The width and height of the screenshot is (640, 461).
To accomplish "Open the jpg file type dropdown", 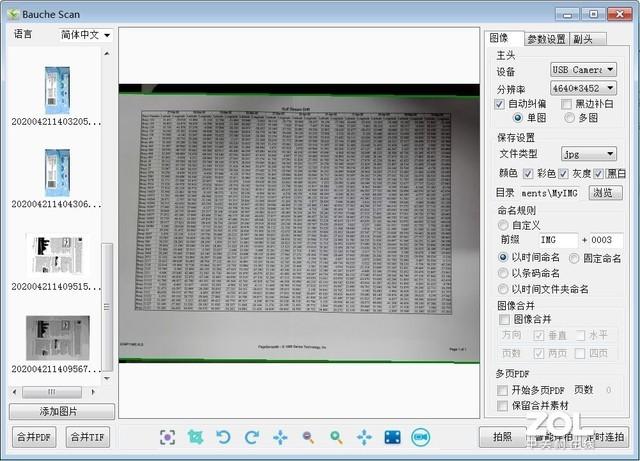I will (x=588, y=154).
